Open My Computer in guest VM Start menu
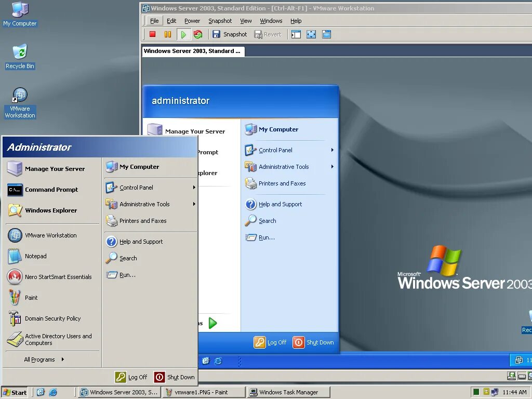The height and width of the screenshot is (399, 532). (x=289, y=129)
